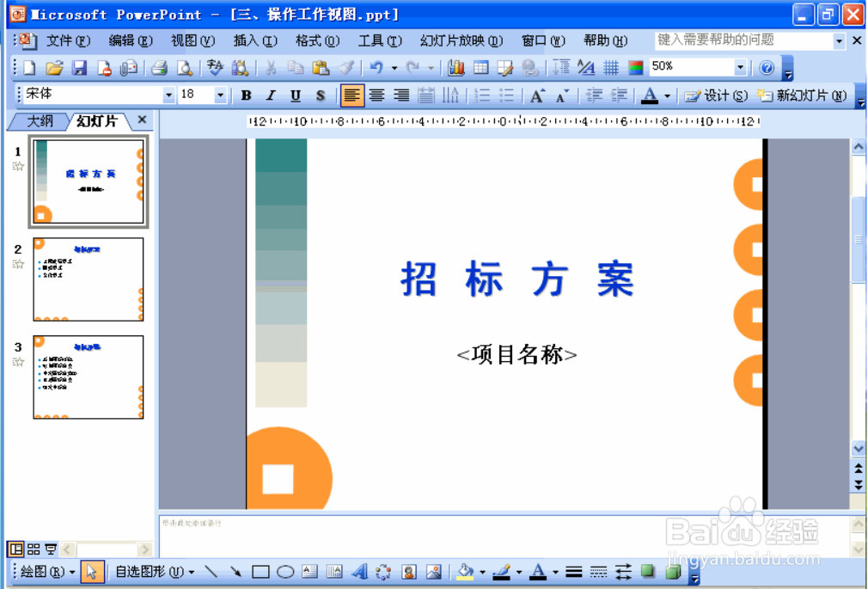This screenshot has height=589, width=868.
Task: Select the Oval drawing tool
Action: pyautogui.click(x=285, y=571)
